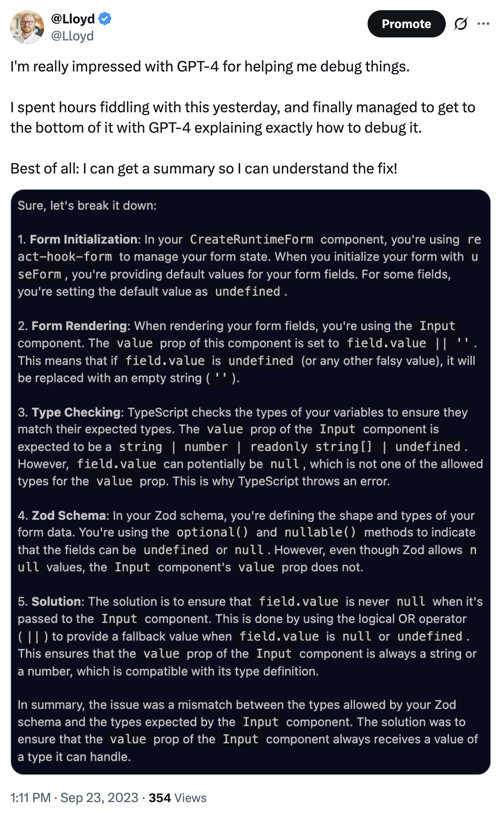The image size is (504, 814).
Task: Click the "Best of all" sentence
Action: pos(204,169)
